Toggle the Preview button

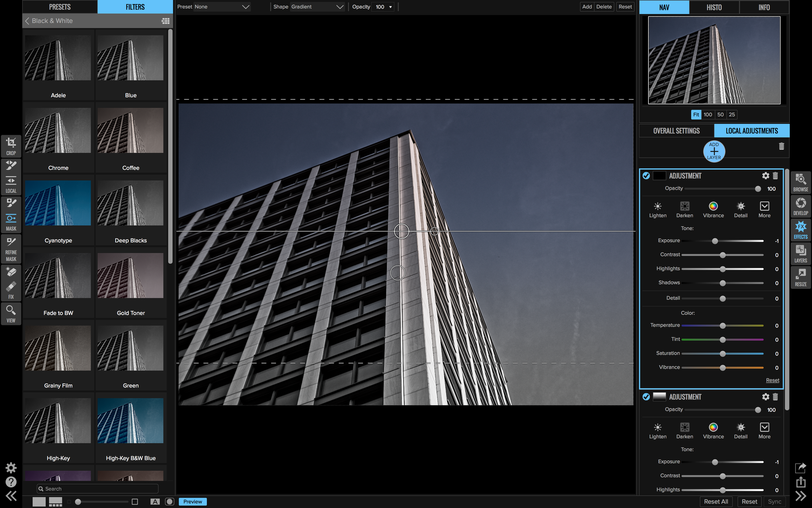[192, 501]
